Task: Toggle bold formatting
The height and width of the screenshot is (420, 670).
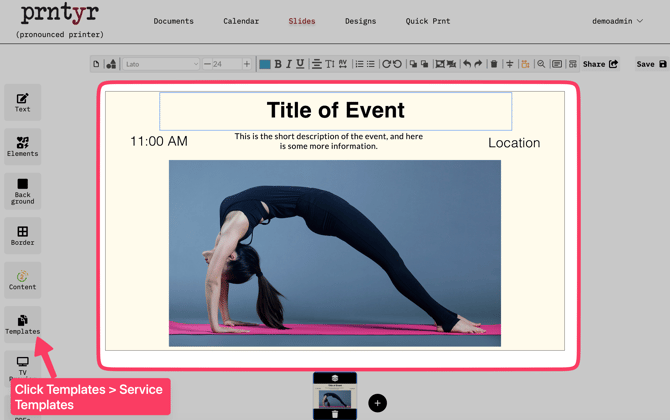Action: tap(278, 64)
